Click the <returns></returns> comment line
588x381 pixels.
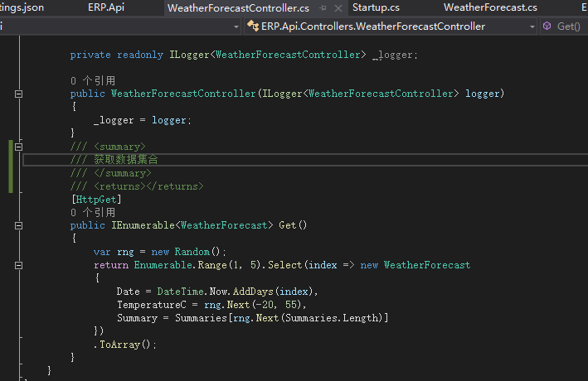137,186
